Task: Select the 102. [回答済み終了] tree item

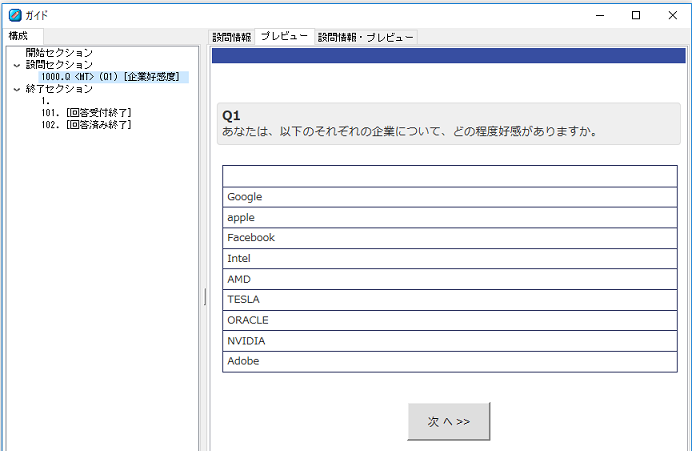Action: [86, 125]
